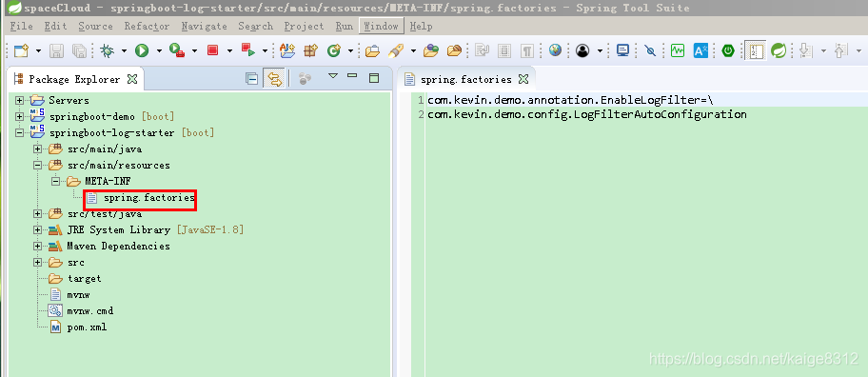Click the green waveform monitor icon
The height and width of the screenshot is (377, 868).
pos(678,50)
